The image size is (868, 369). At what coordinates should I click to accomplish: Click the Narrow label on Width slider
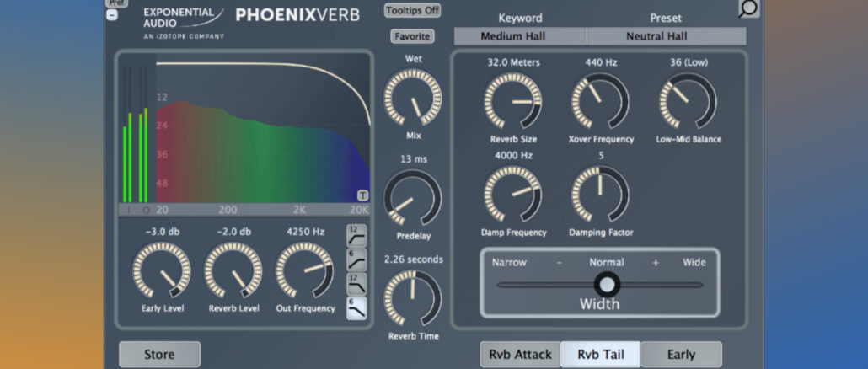509,262
